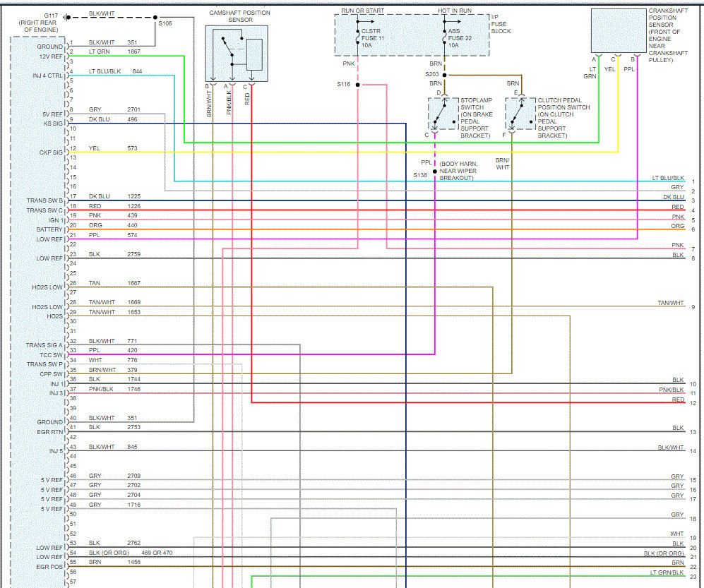Viewport: 704px width, 588px height.
Task: Select the 'TRANS SIG A' pin label
Action: 44,345
